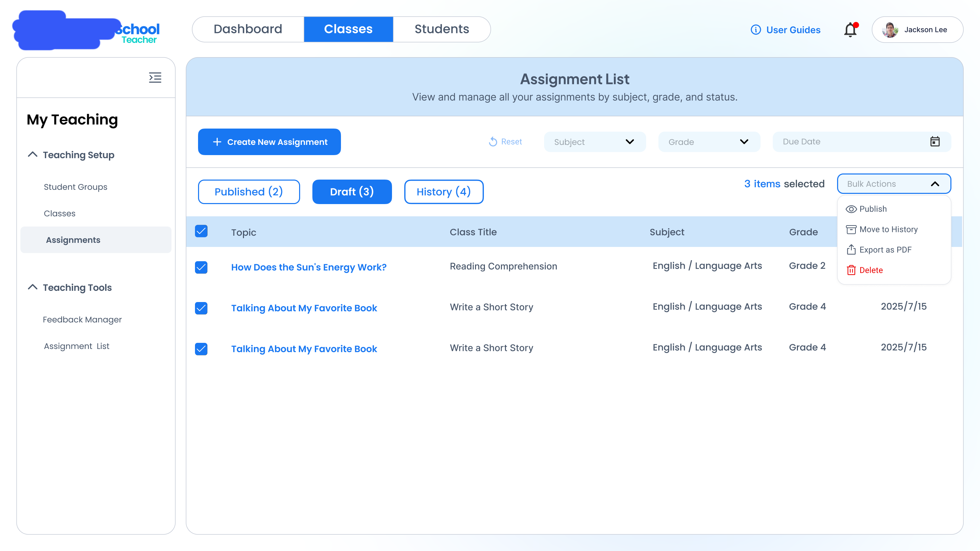Click the Publish eye icon
Viewport: 980px width, 551px height.
851,209
